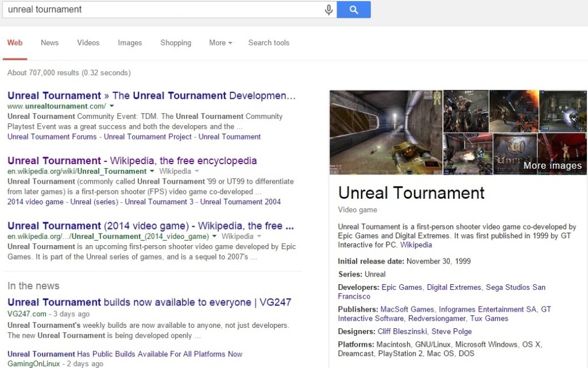Switch to the Images tab
Screen dimensions: 588x368
click(x=130, y=42)
